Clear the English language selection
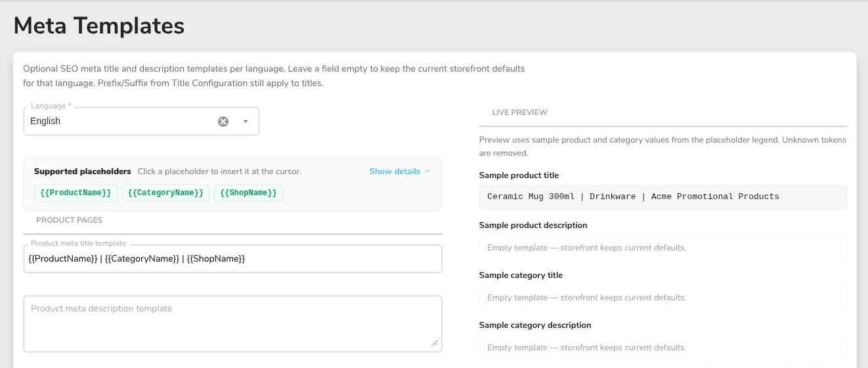Image resolution: width=868 pixels, height=368 pixels. pos(223,122)
